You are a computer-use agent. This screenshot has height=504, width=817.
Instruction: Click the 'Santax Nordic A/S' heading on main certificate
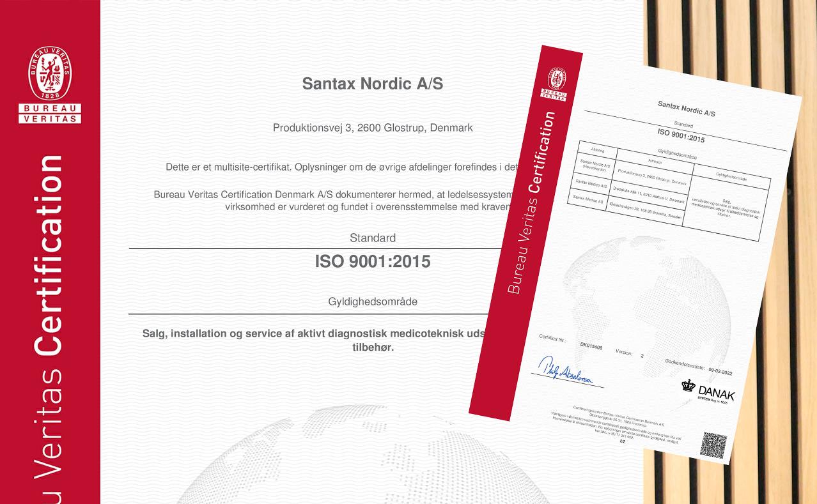(x=372, y=84)
